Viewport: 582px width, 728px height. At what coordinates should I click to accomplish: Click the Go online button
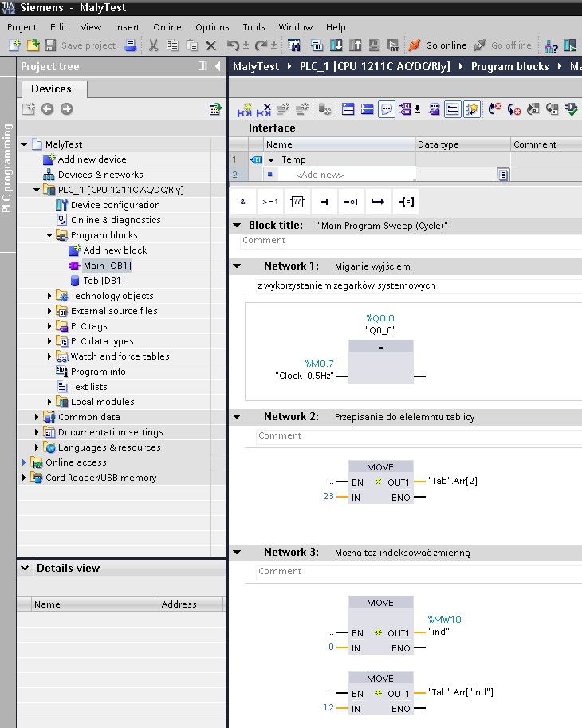pyautogui.click(x=438, y=45)
